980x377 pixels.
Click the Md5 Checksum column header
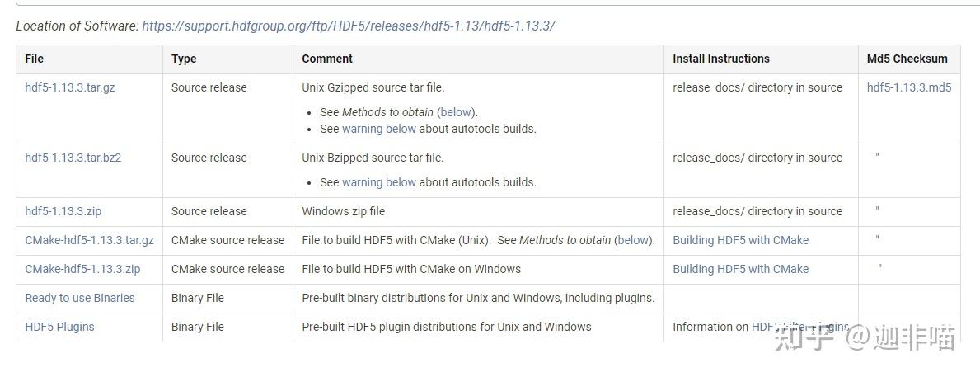coord(907,59)
